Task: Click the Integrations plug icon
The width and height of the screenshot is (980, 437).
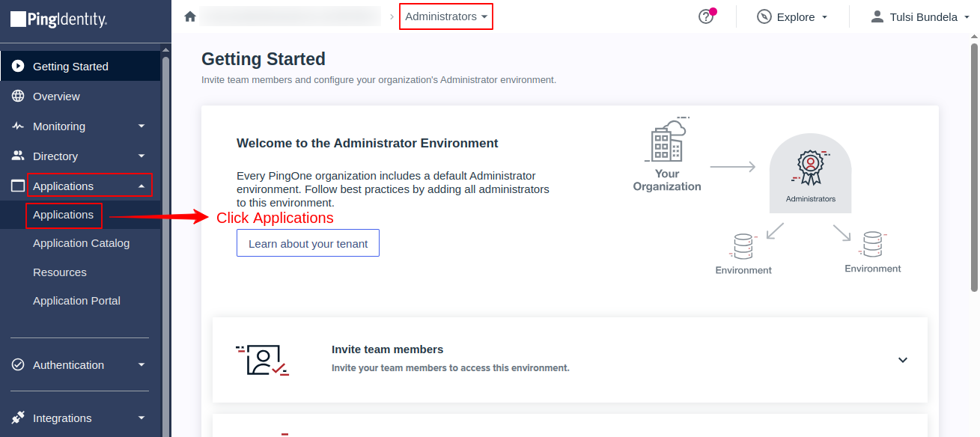Action: click(x=18, y=418)
